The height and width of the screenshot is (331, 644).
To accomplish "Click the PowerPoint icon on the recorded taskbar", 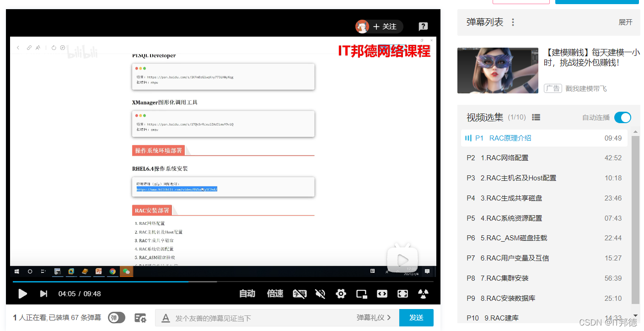I will [98, 271].
